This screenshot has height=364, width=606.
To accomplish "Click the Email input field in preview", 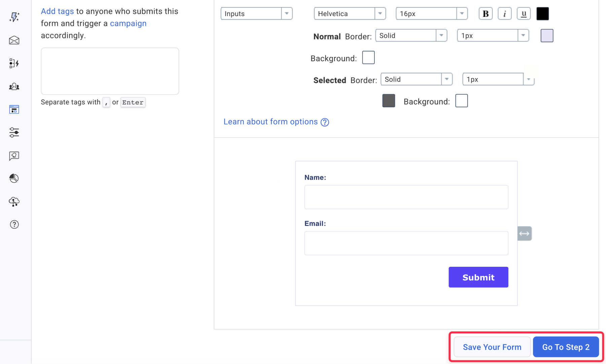I will [x=406, y=243].
